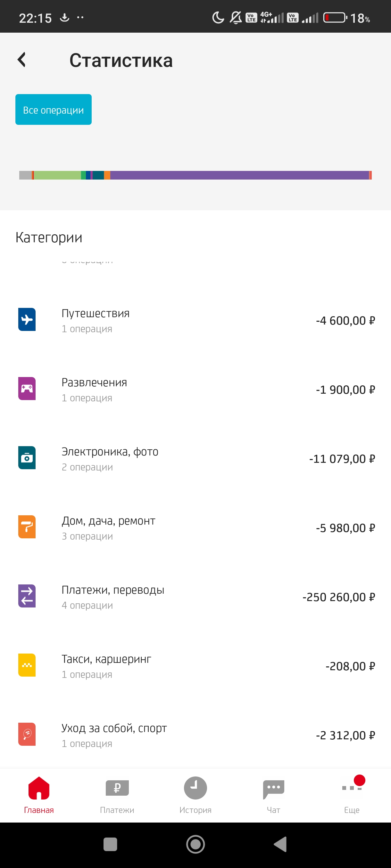Image resolution: width=391 pixels, height=868 pixels.
Task: Tap the Дом, дача, ремонт paint roller icon
Action: coord(27,527)
